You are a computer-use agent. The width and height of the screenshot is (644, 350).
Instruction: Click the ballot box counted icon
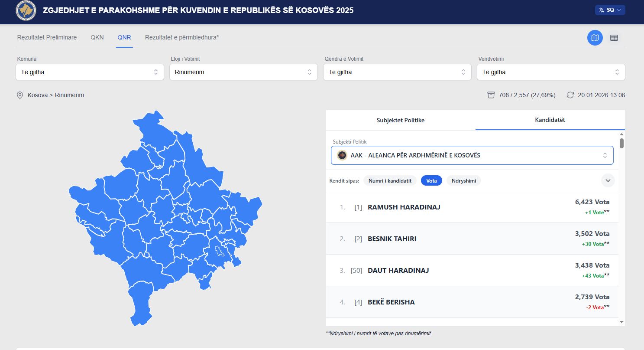(491, 95)
